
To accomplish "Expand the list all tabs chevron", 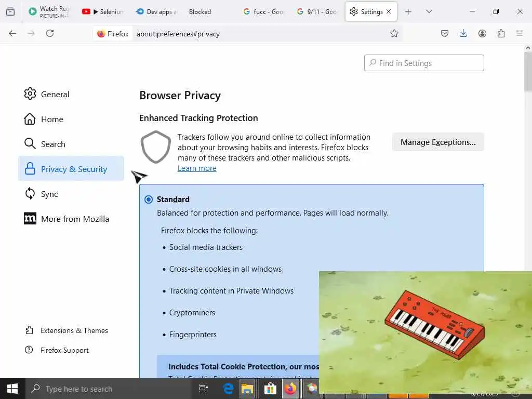I will (429, 11).
